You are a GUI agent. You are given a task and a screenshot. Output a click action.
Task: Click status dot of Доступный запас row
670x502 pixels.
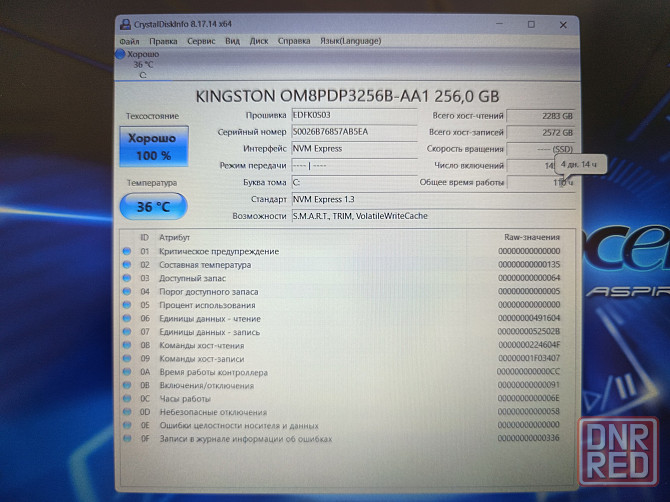127,278
